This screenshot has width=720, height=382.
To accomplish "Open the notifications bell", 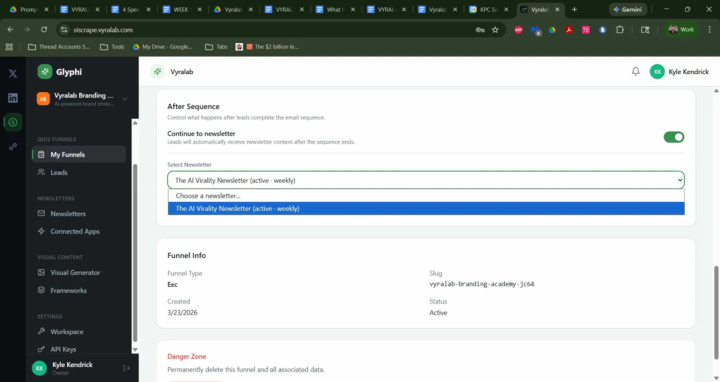I will pyautogui.click(x=636, y=71).
